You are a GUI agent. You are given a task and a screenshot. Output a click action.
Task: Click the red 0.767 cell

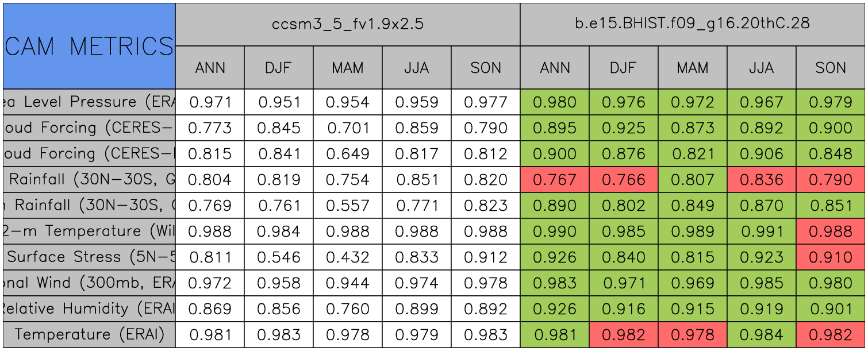click(x=555, y=180)
